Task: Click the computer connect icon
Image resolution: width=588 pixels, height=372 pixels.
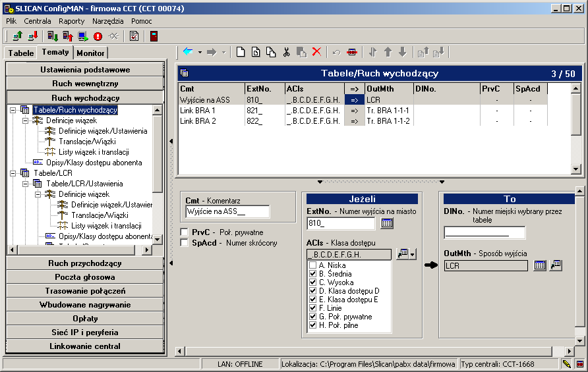Action: pos(83,36)
